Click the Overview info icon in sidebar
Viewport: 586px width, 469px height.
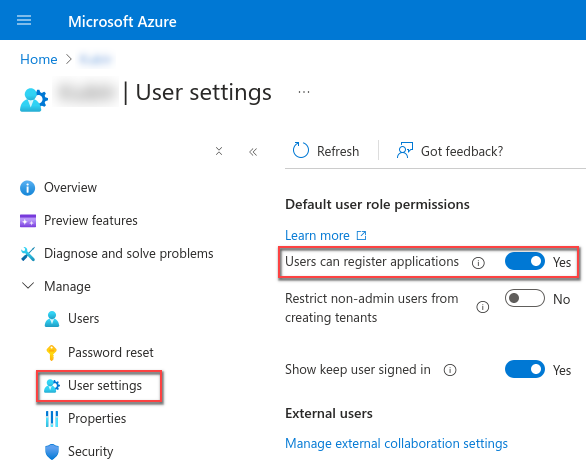27,188
